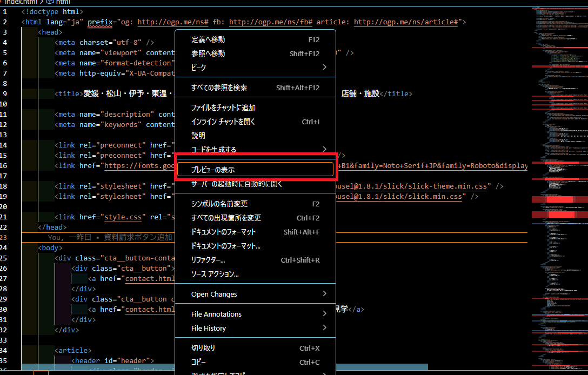The width and height of the screenshot is (588, 375).
Task: Click the ogp.me/ns/article# URL on line 2
Action: [x=406, y=22]
